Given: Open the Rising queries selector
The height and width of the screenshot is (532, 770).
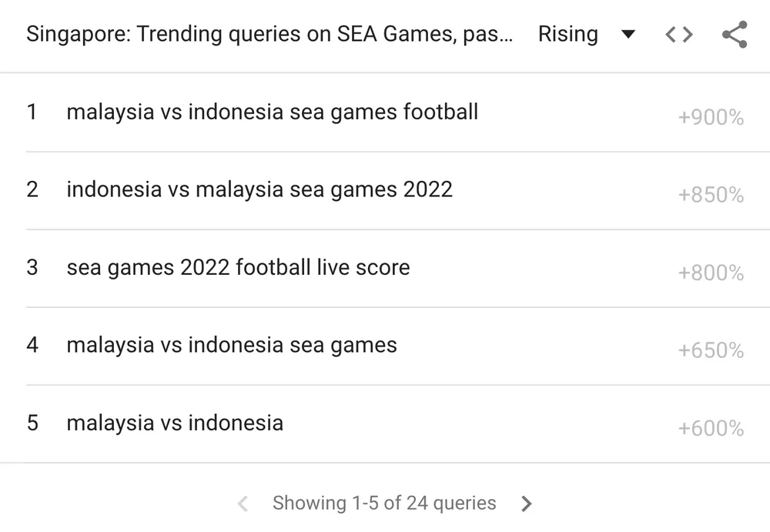Looking at the screenshot, I should pyautogui.click(x=567, y=34).
